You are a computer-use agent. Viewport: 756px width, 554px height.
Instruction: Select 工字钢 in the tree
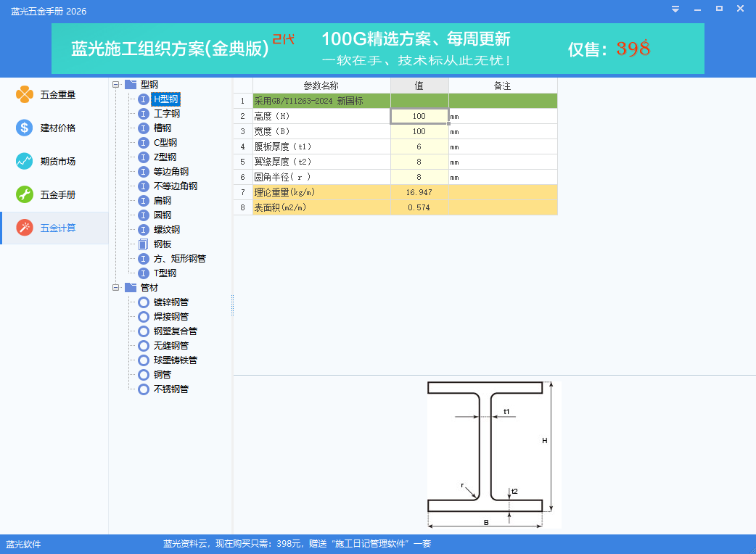pyautogui.click(x=166, y=114)
